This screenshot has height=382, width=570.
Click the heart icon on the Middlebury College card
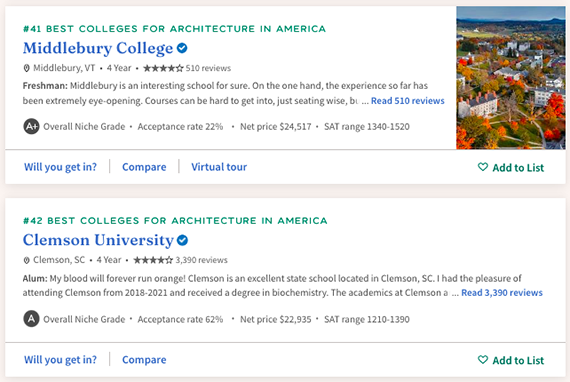(x=483, y=167)
